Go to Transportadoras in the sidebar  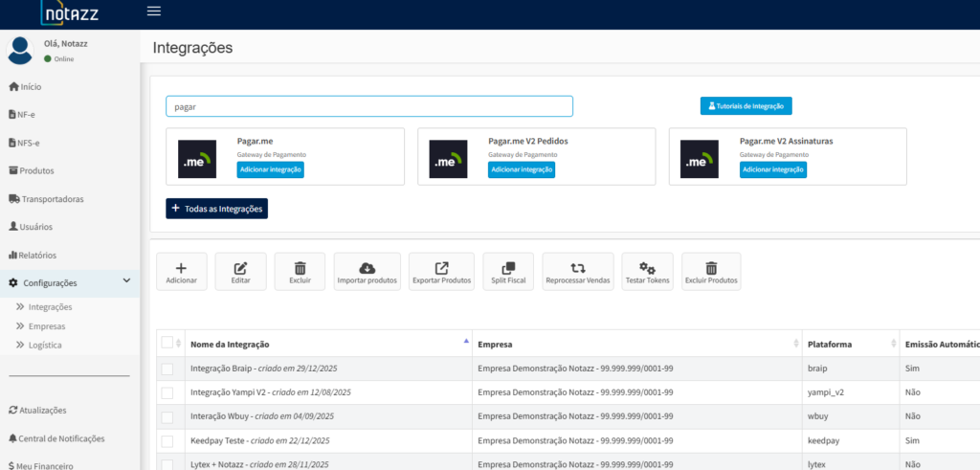(x=51, y=199)
